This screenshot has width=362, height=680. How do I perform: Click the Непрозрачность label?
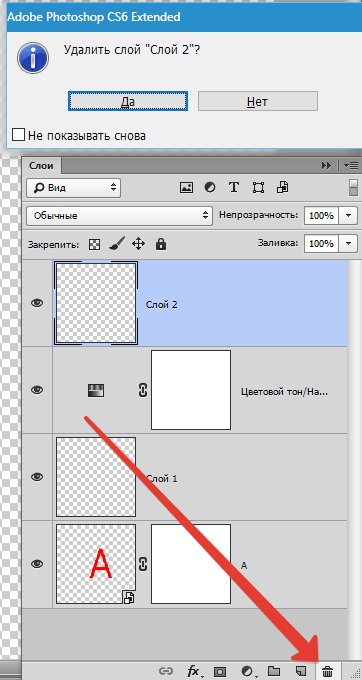pos(259,215)
